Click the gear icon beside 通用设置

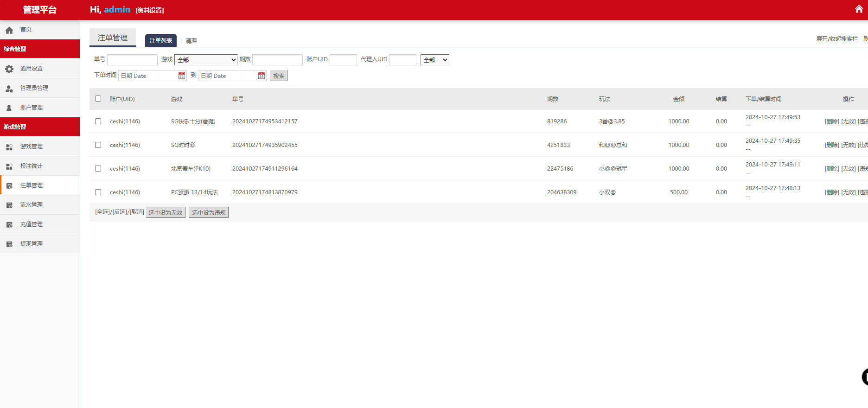click(x=9, y=69)
